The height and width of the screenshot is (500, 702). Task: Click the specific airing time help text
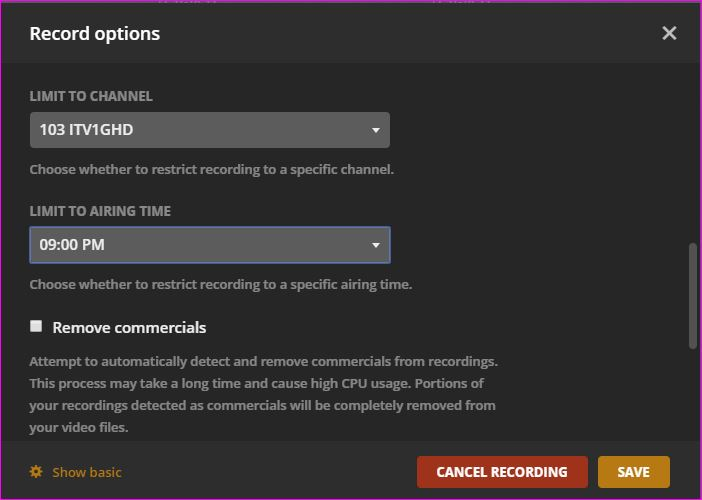click(220, 284)
